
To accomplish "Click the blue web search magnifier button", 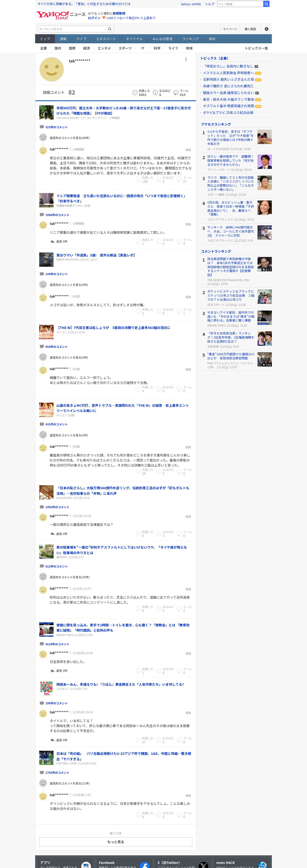I will pyautogui.click(x=266, y=4).
